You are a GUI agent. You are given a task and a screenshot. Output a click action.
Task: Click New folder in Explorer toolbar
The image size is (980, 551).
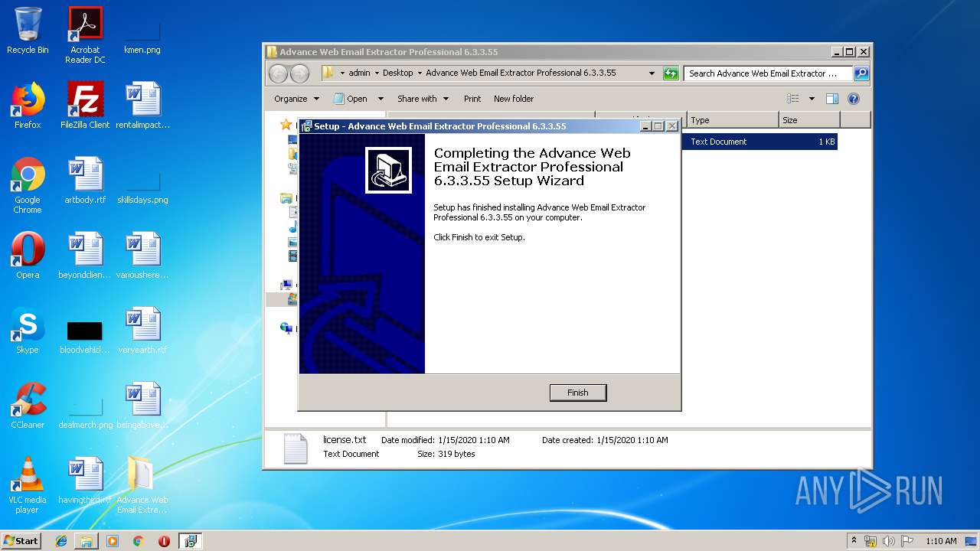[514, 99]
